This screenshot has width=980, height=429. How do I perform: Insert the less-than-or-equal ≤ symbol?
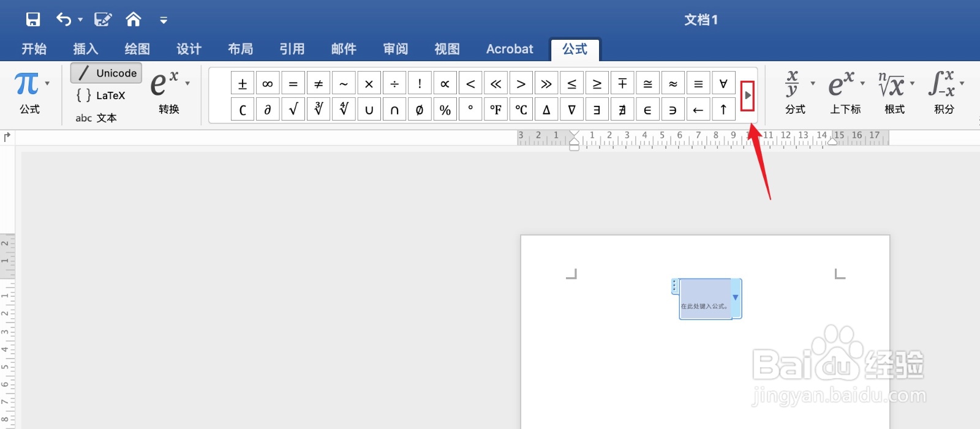[571, 84]
